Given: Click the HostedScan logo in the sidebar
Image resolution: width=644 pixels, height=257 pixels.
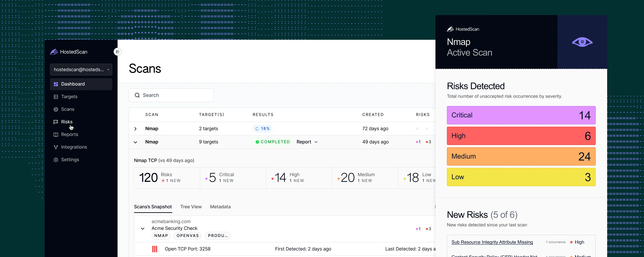Looking at the screenshot, I should (x=69, y=52).
